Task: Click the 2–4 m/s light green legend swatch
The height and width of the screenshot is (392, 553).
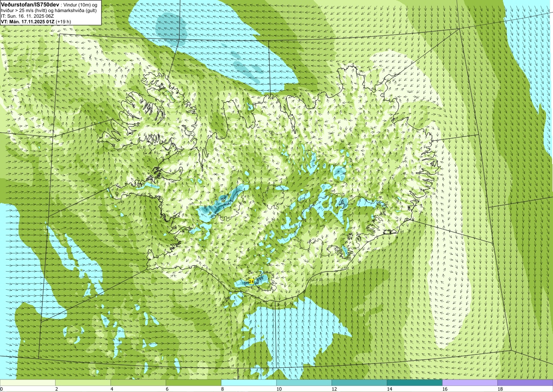Action: click(83, 383)
